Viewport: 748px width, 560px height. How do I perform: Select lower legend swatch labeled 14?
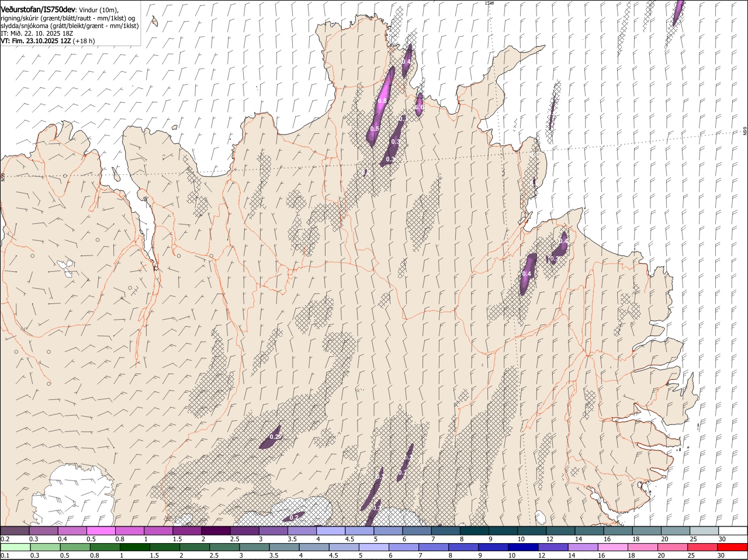[583, 547]
